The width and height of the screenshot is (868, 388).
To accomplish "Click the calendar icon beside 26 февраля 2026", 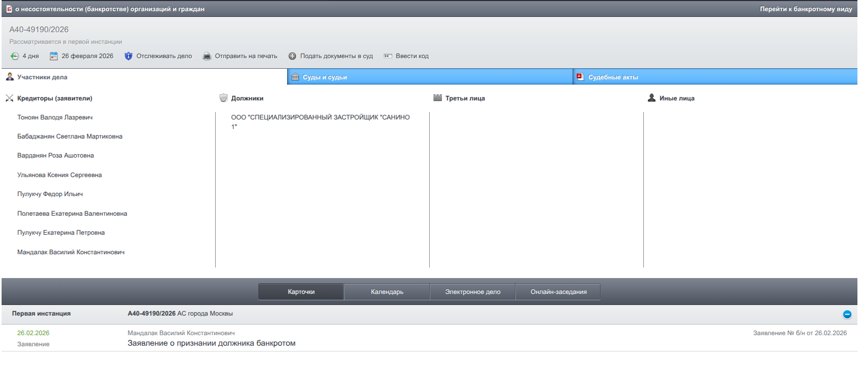I will coord(53,56).
